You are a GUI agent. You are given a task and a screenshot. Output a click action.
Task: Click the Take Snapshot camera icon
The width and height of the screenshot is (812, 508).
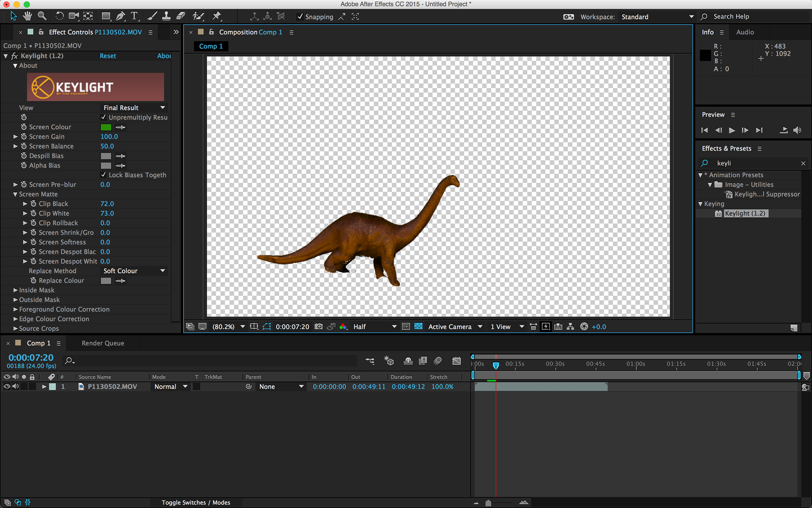[x=318, y=326]
